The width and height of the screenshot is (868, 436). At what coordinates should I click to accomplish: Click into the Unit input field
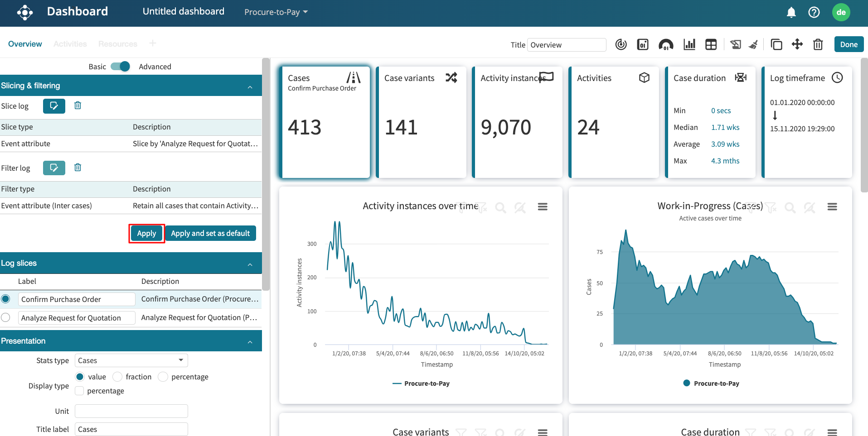131,411
